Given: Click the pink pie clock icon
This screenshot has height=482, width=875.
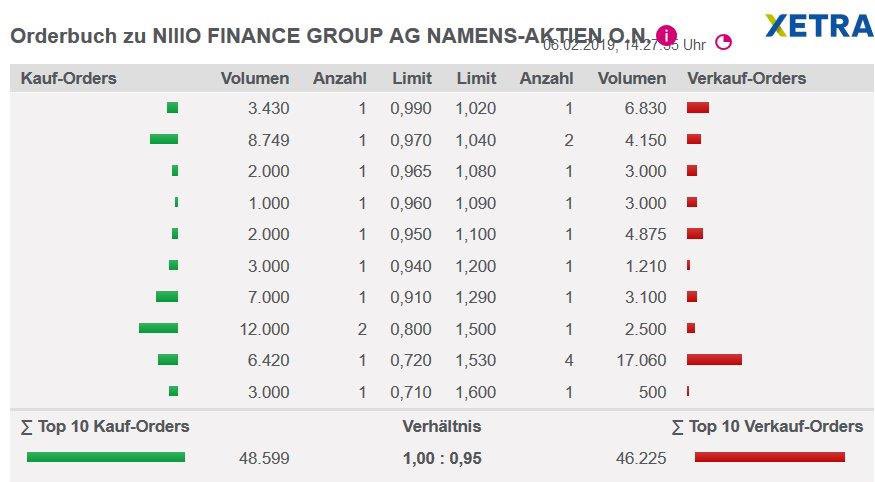Looking at the screenshot, I should (723, 42).
